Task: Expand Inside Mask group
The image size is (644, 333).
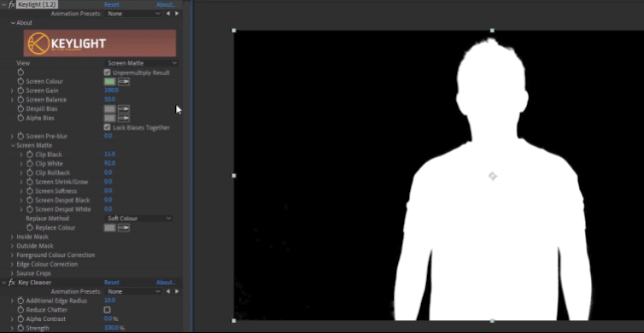Action: tap(12, 237)
